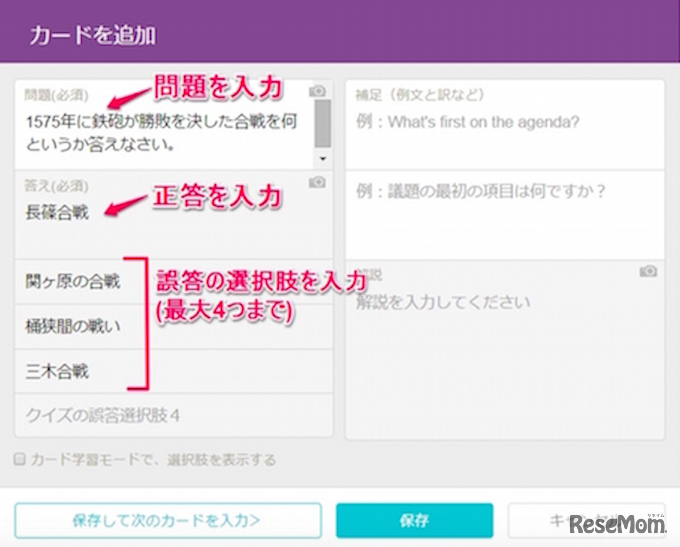Viewport: 680px width, 547px height.
Task: Click camera icon in the explanation field
Action: click(648, 271)
